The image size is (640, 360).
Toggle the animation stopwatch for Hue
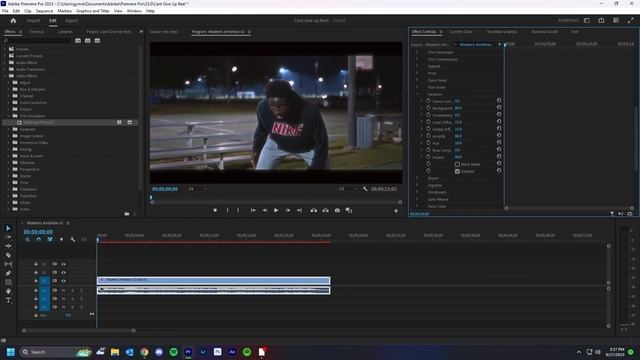pyautogui.click(x=429, y=143)
